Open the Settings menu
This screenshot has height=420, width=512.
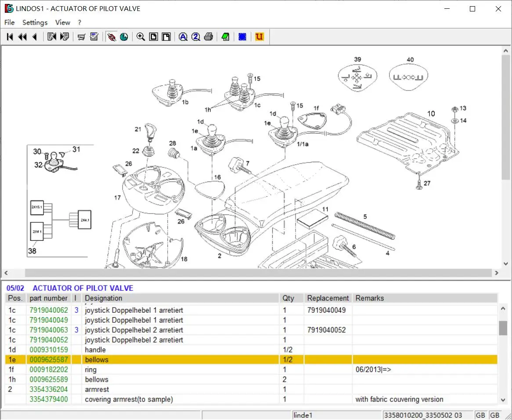click(x=35, y=22)
